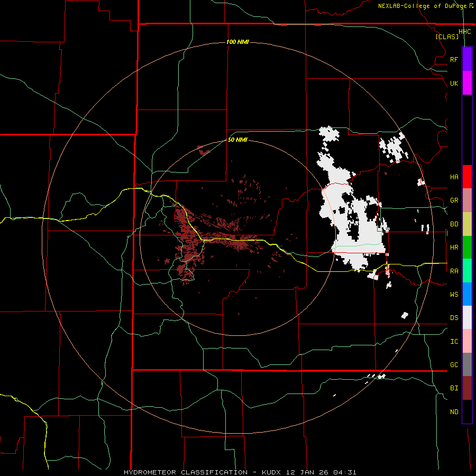Click the WS legend label

tap(454, 295)
